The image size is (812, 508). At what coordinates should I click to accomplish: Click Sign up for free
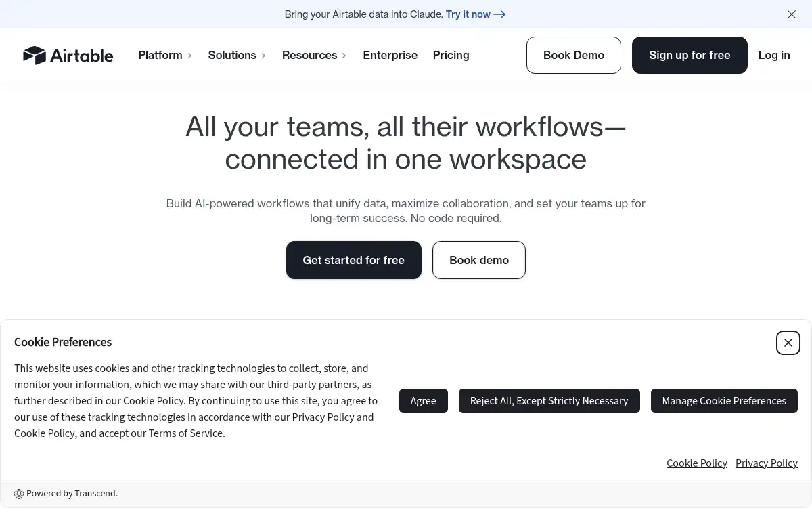pos(690,55)
